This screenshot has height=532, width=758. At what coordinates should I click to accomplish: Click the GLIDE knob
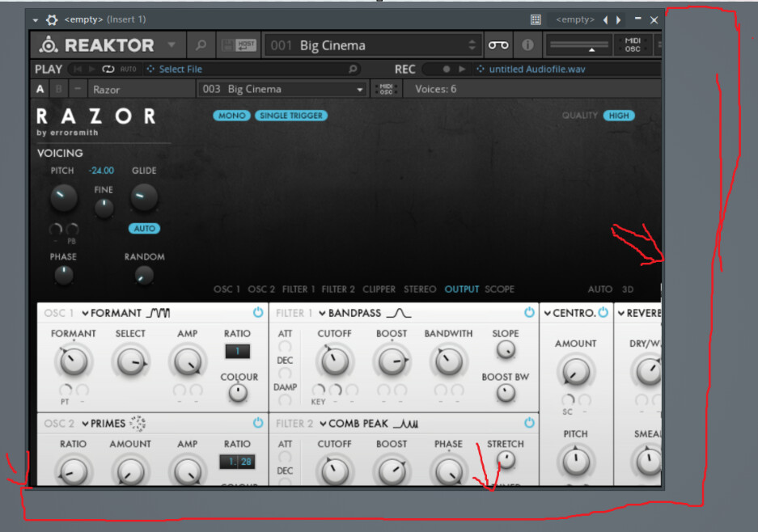pyautogui.click(x=143, y=197)
